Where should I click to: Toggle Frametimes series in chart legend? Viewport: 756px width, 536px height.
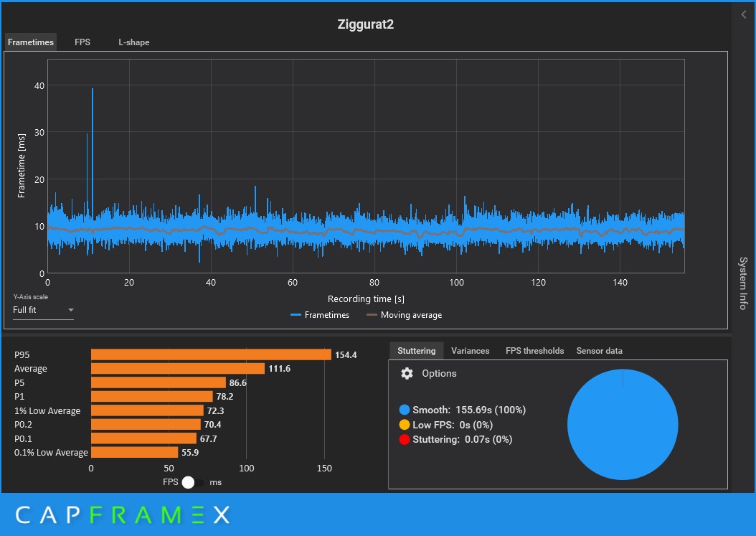[x=320, y=315]
